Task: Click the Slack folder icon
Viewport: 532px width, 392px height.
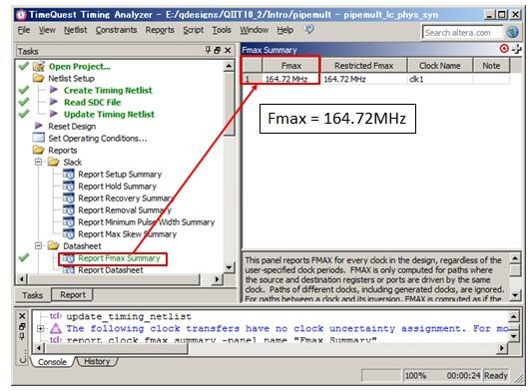Action: (x=53, y=162)
